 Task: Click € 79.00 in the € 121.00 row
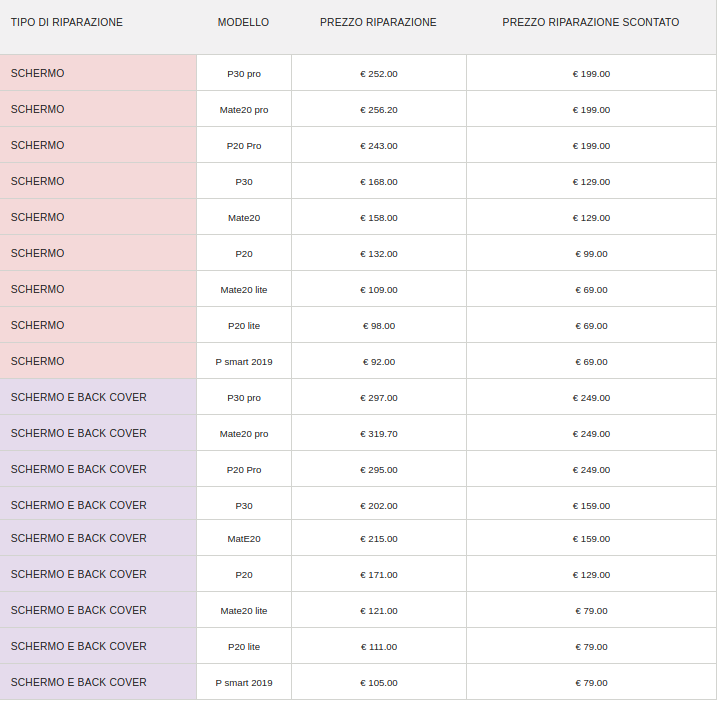[x=591, y=611]
